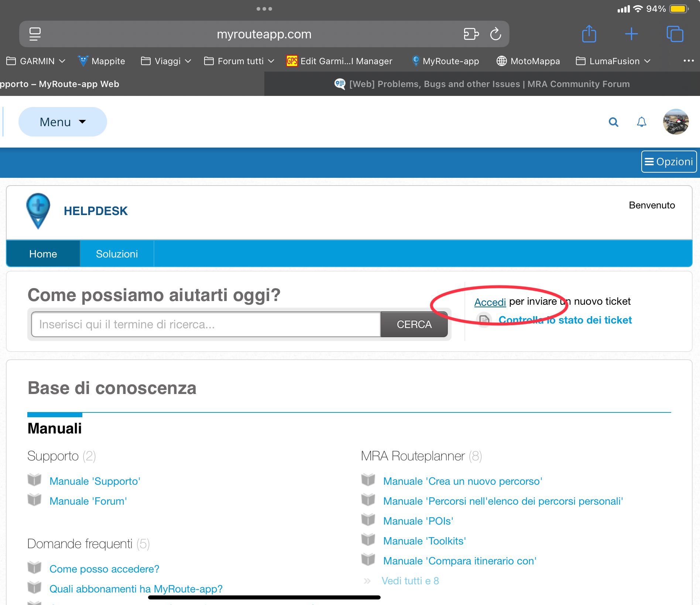700x605 pixels.
Task: Click the double-arrow icon beside Vedi tutti
Action: pos(367,581)
